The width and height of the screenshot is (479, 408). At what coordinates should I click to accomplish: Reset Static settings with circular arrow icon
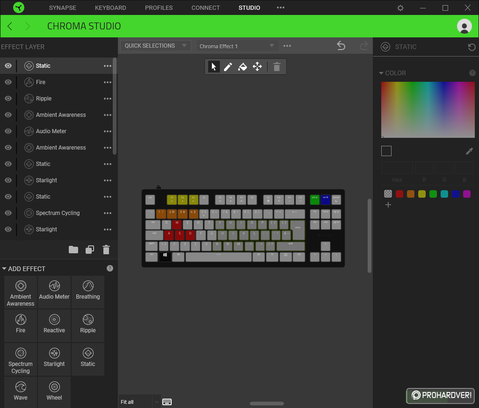(x=472, y=47)
